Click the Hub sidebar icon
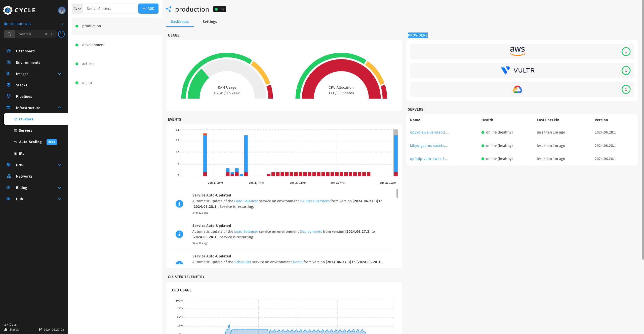The width and height of the screenshot is (644, 334). pyautogui.click(x=9, y=199)
